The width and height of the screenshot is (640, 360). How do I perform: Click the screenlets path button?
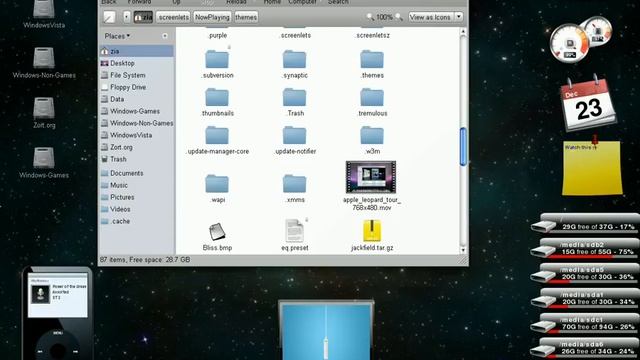coord(173,17)
